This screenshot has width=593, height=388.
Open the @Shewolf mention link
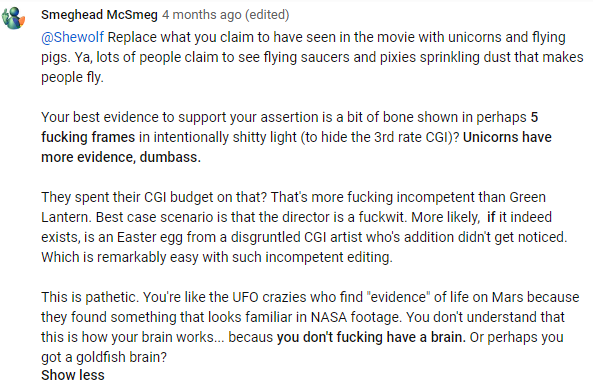tap(72, 37)
